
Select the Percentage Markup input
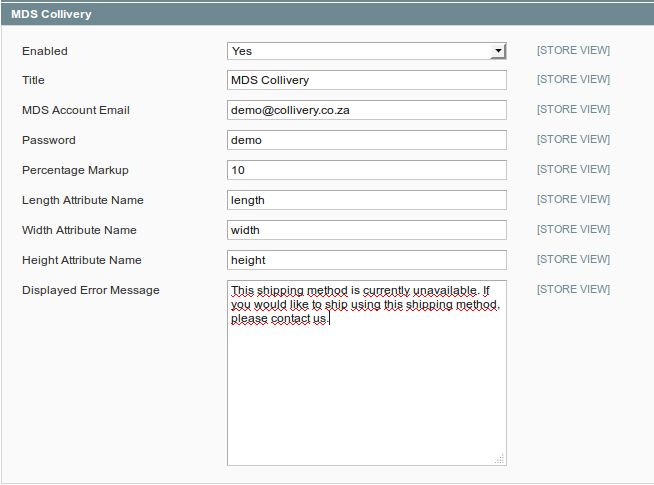(x=366, y=170)
